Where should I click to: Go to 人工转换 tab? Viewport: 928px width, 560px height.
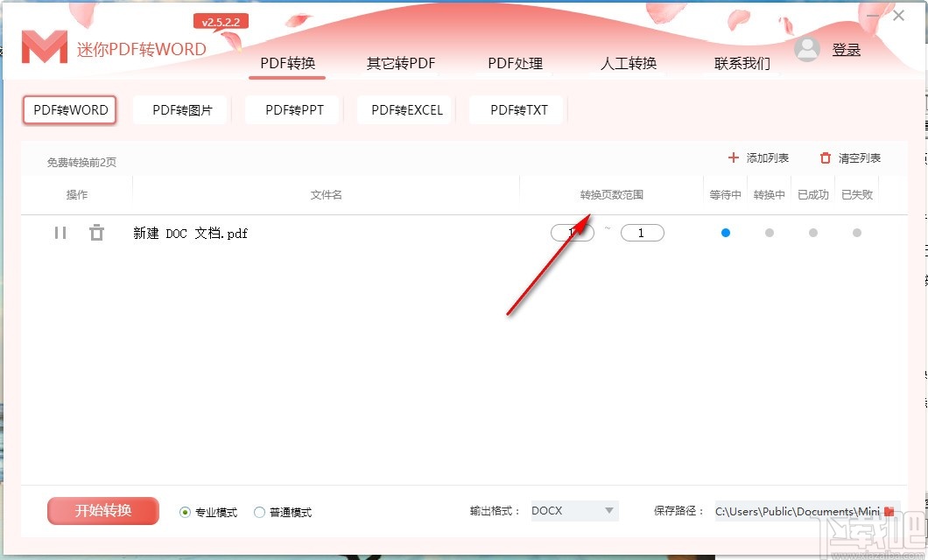tap(629, 63)
